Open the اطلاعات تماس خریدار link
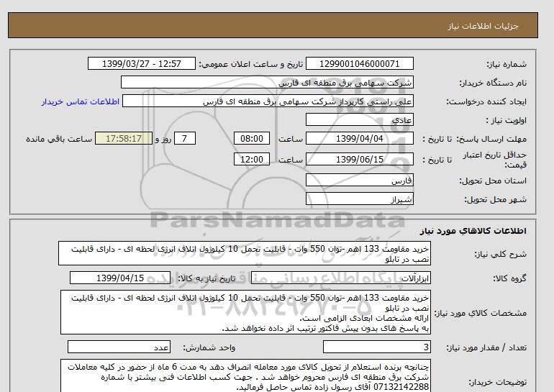Image resolution: width=554 pixels, height=392 pixels. click(80, 101)
